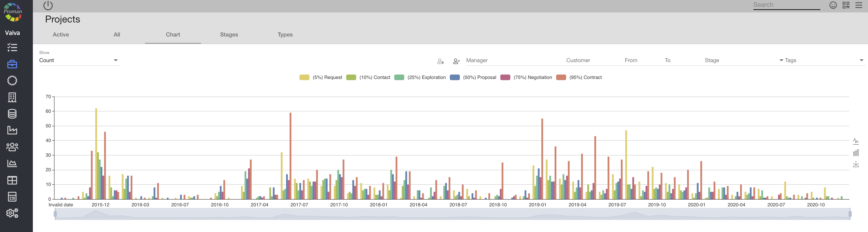Switch chart to line view icon
Image resolution: width=868 pixels, height=232 pixels.
coord(856,141)
